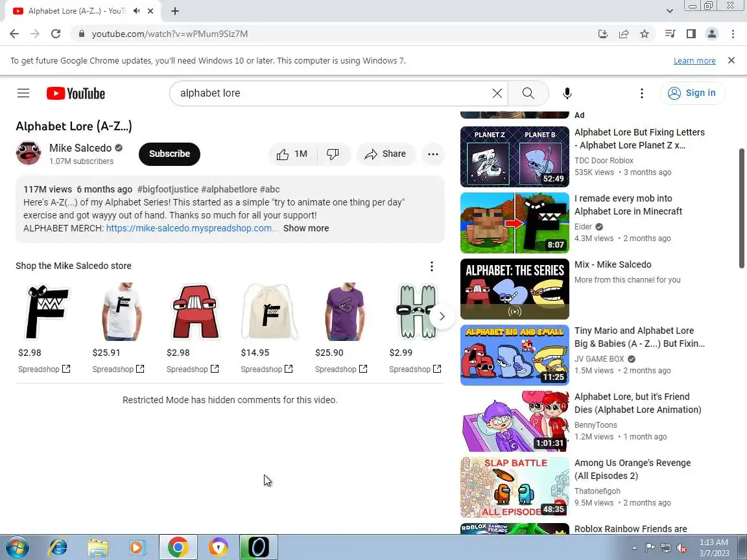747x560 pixels.
Task: Share the video
Action: tap(385, 154)
